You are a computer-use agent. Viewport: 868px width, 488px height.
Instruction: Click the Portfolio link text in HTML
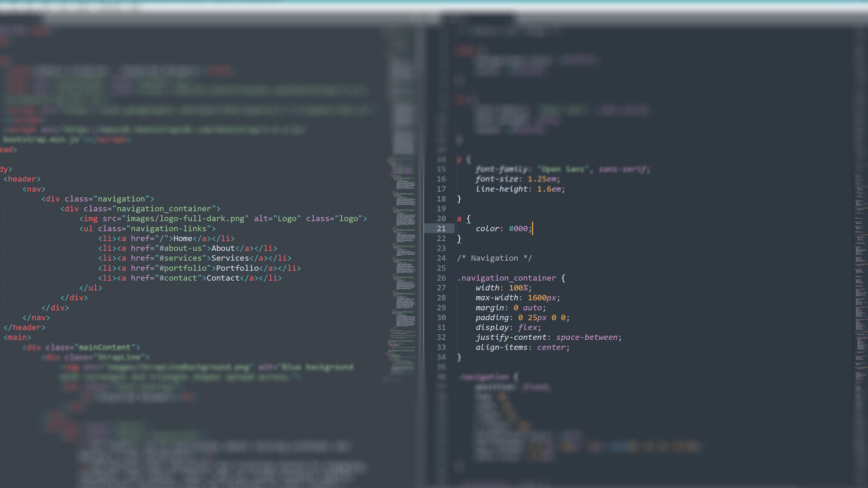[x=237, y=268]
